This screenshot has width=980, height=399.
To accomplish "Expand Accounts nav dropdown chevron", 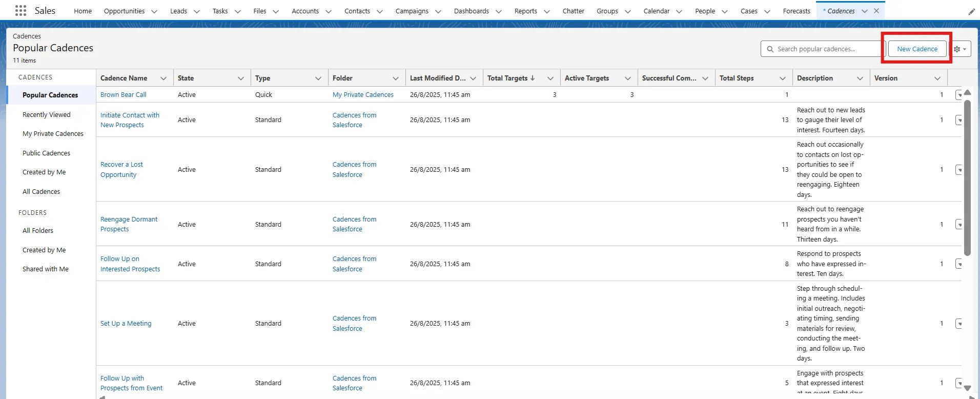I will tap(328, 11).
